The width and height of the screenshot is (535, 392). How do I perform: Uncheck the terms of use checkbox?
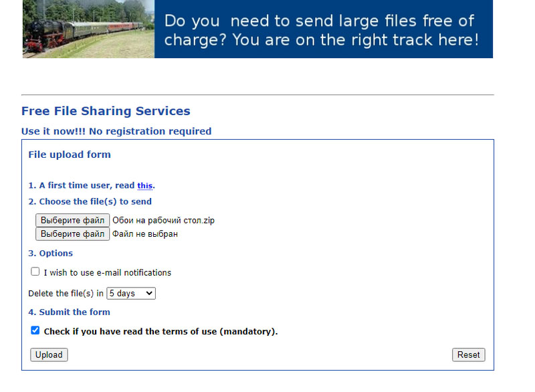point(35,330)
